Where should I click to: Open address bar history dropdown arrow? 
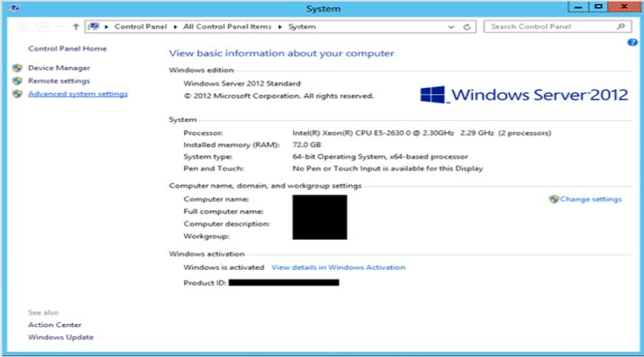coord(452,27)
